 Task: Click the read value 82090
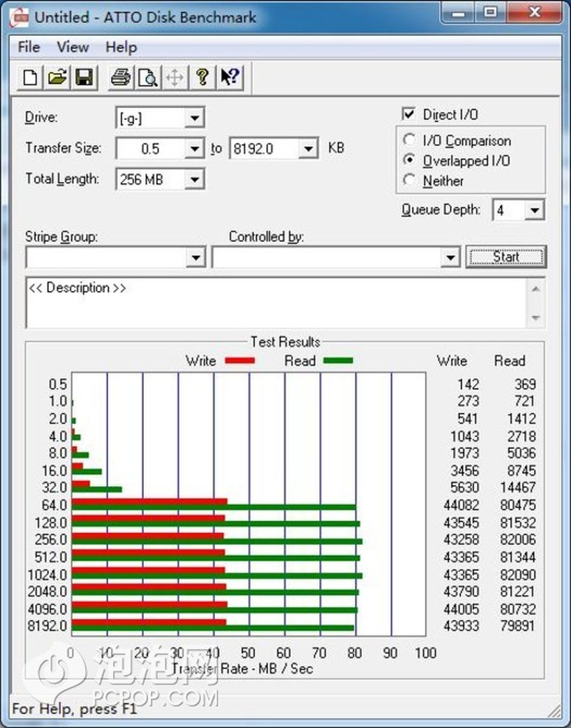pyautogui.click(x=518, y=575)
